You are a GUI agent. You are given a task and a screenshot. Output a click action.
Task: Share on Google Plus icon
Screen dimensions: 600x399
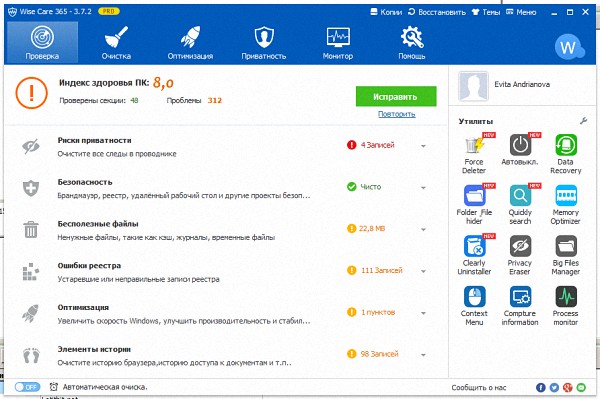pyautogui.click(x=567, y=388)
